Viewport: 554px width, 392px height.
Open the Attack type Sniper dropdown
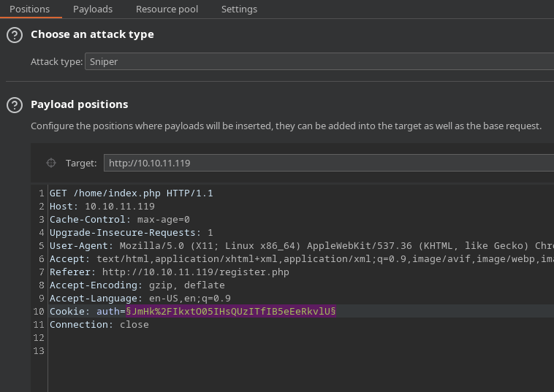point(319,62)
